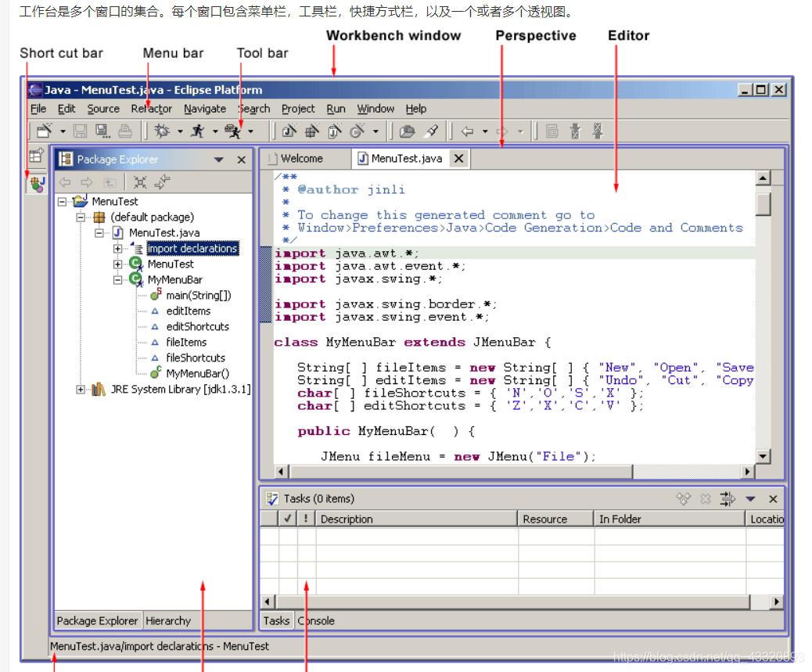812x672 pixels.
Task: Switch to the Hierarchy tab
Action: [x=168, y=620]
